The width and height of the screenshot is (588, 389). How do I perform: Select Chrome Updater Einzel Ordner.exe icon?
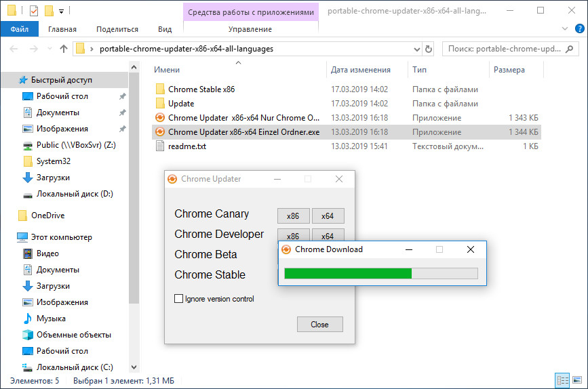(x=160, y=132)
